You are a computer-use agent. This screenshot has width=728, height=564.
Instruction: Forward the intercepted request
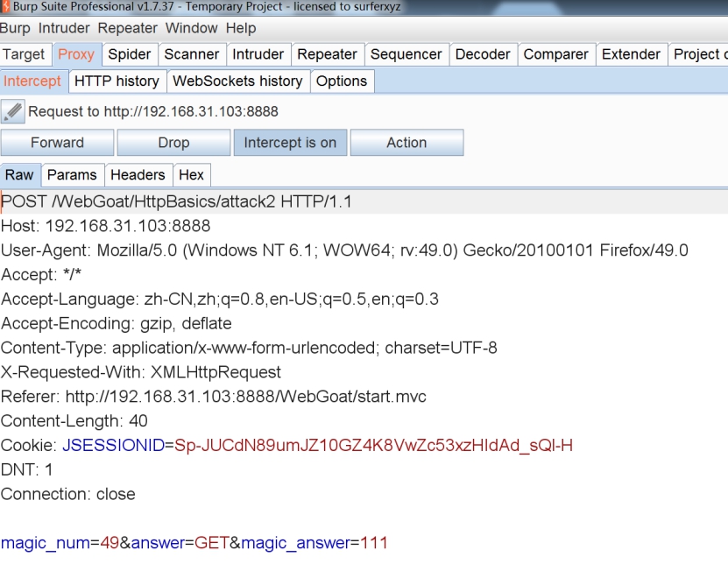tap(57, 143)
